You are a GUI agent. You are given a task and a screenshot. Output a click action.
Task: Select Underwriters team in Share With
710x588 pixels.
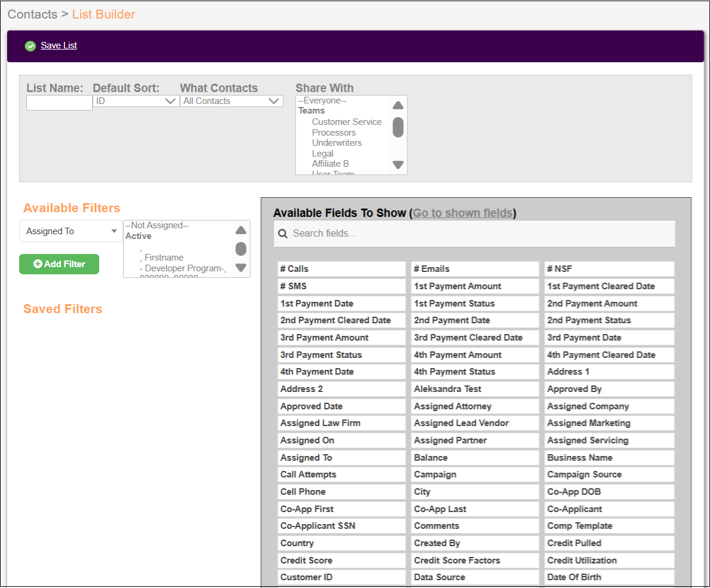tap(336, 143)
